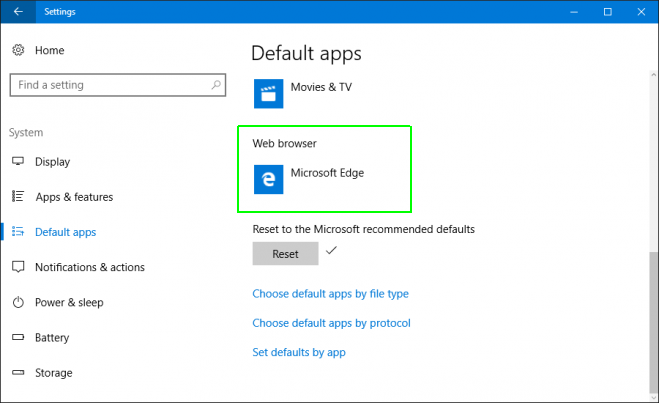Open Choose default apps by file type
The height and width of the screenshot is (403, 659).
pos(330,294)
